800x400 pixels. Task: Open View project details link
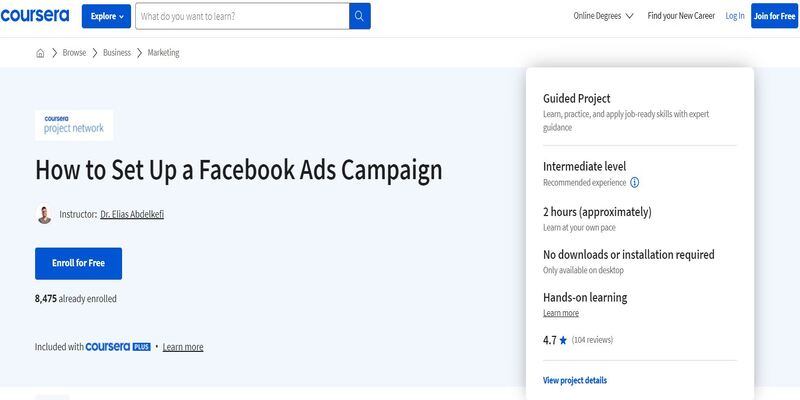coord(575,380)
